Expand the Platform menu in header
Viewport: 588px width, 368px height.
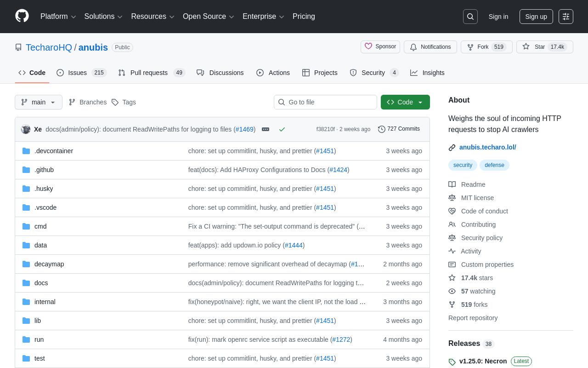pyautogui.click(x=58, y=17)
